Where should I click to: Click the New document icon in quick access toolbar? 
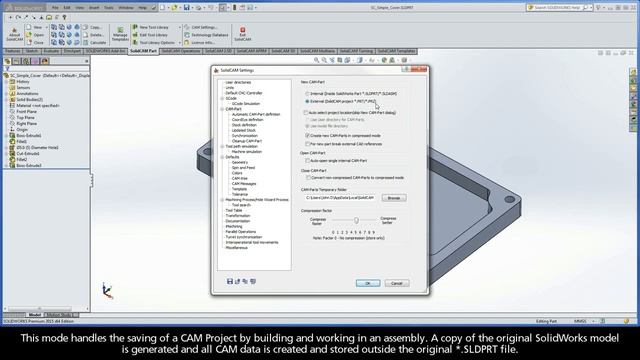pos(163,7)
